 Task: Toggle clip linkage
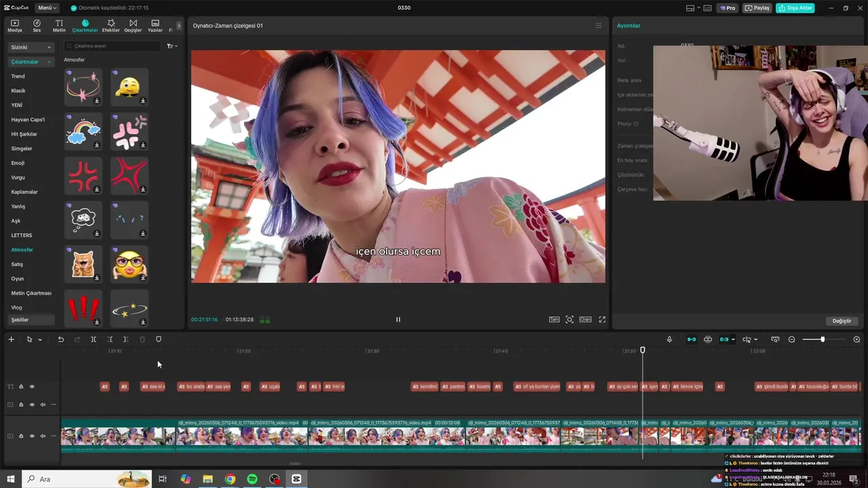pos(724,340)
